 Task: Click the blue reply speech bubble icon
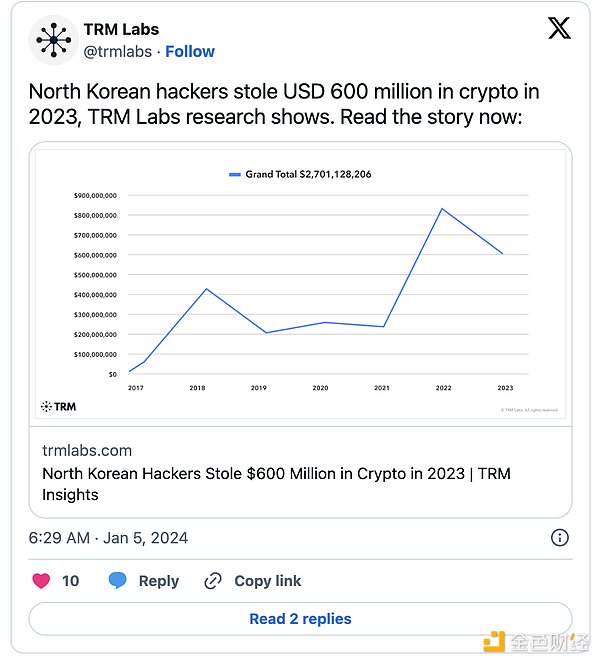point(118,581)
